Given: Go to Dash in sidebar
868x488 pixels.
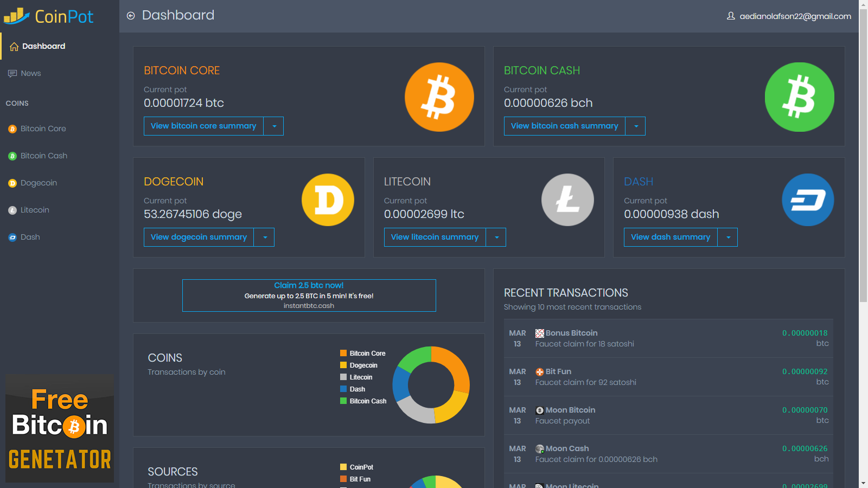Looking at the screenshot, I should point(60,237).
